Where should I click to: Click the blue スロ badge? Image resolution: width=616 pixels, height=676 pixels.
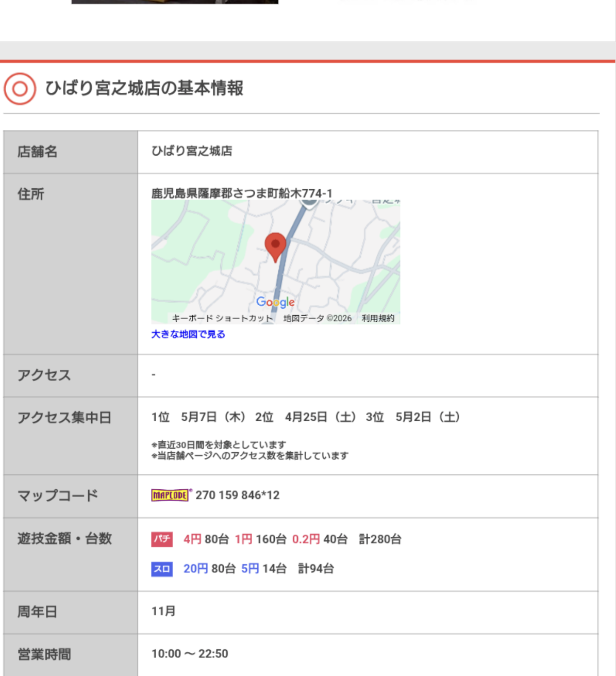[162, 569]
